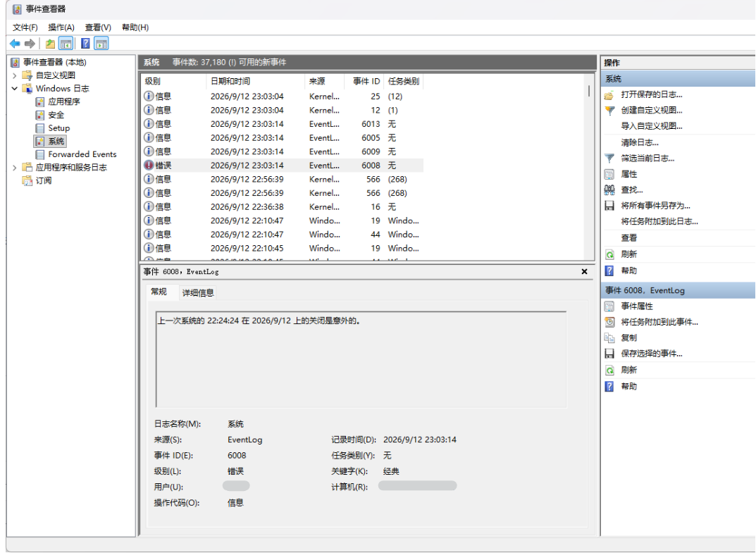Click the 事件属性 icon
This screenshot has width=756, height=553.
pos(609,306)
